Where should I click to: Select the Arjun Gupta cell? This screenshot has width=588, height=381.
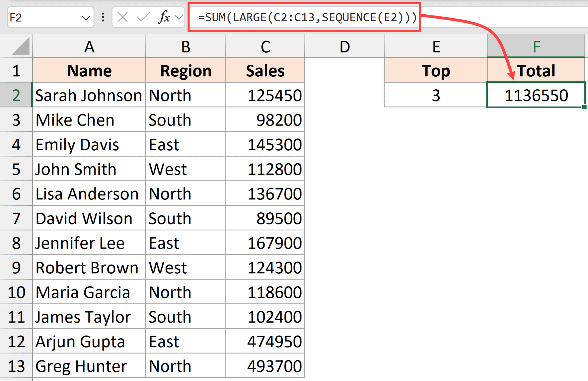(x=89, y=341)
